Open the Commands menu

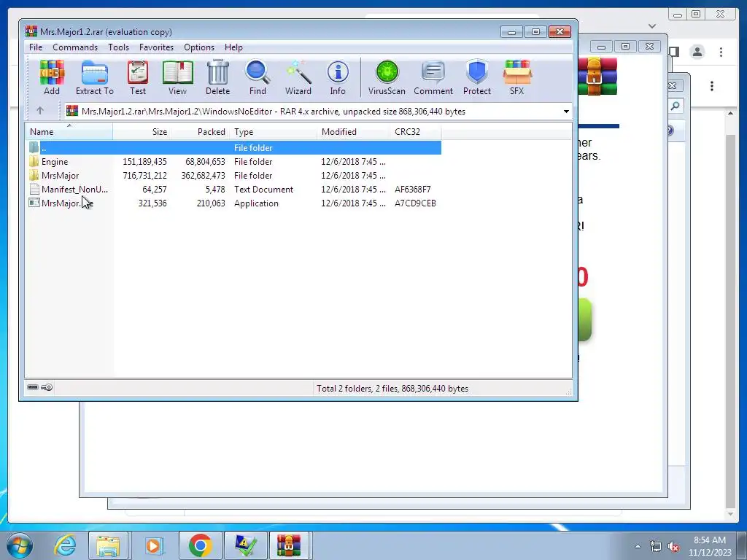pyautogui.click(x=75, y=47)
